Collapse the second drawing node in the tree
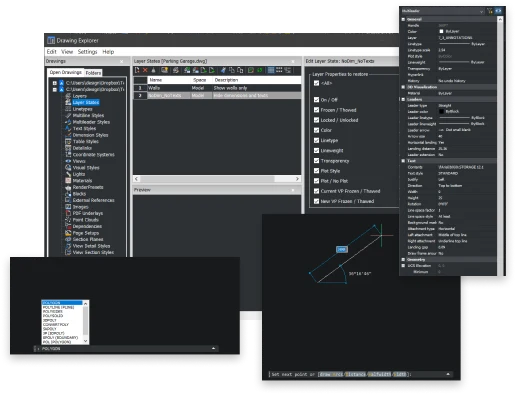The image size is (516, 395). click(55, 89)
